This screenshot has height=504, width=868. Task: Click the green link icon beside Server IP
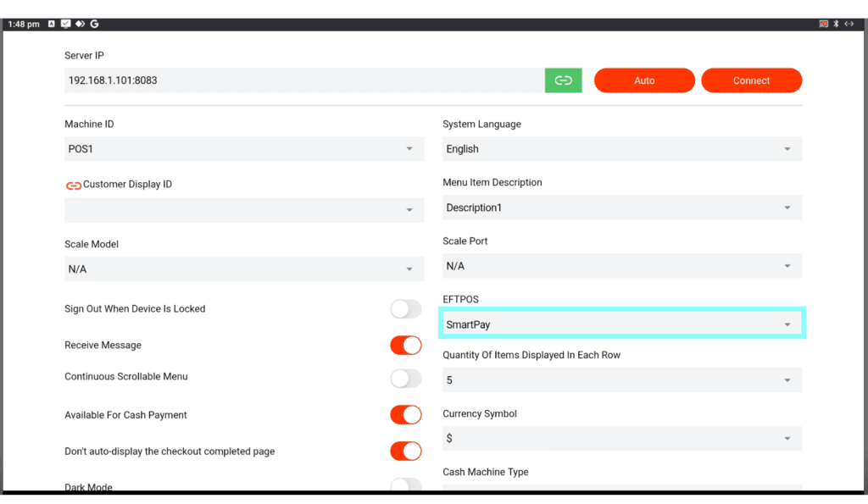[x=563, y=80]
